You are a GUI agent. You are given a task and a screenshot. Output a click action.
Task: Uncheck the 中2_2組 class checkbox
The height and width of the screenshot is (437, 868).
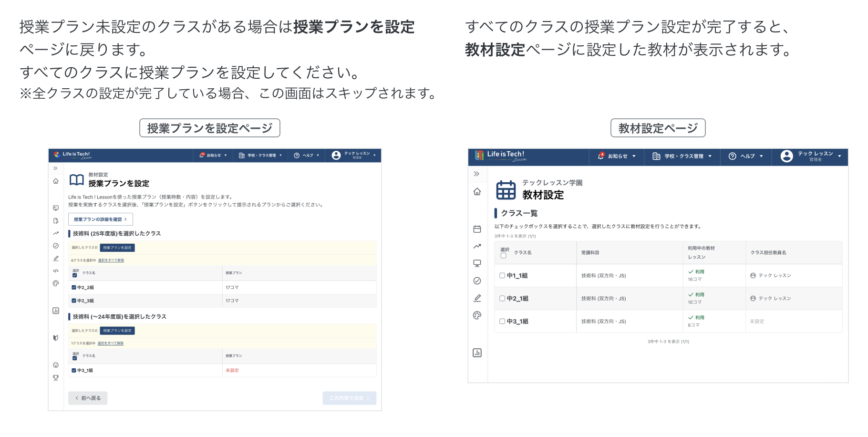pos(74,288)
